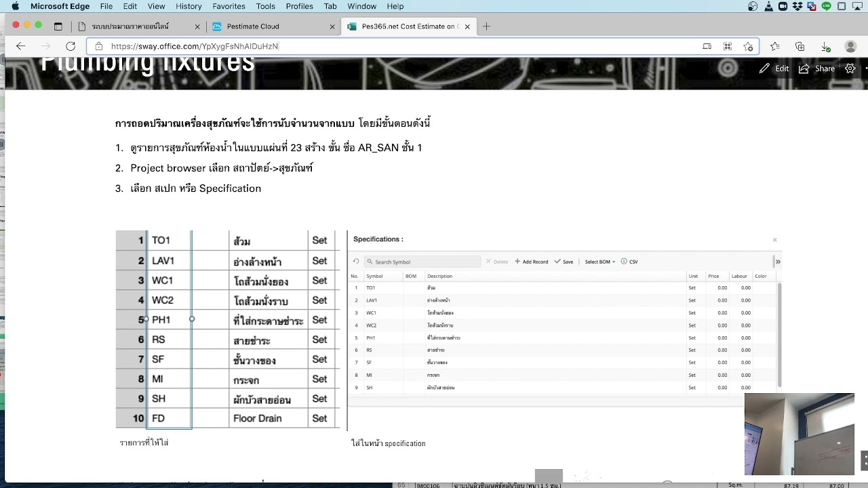Select the 'LAV1' cell in left table
Viewport: 868px width, 488px height.
coord(170,260)
